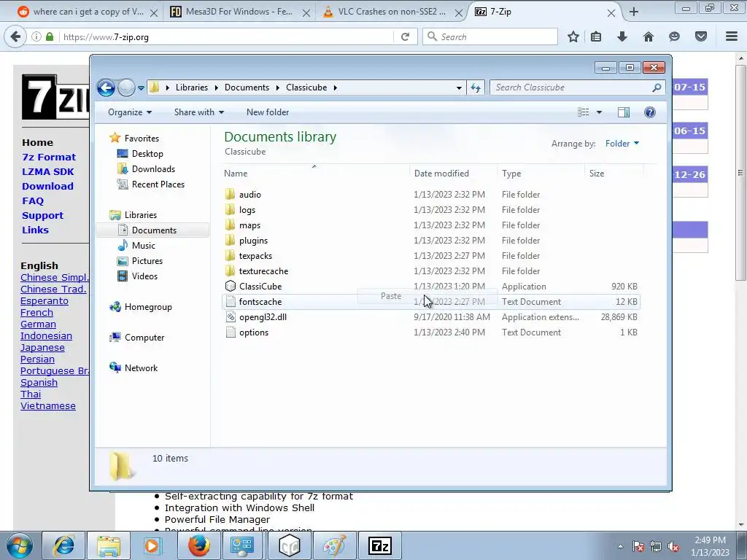Image resolution: width=747 pixels, height=560 pixels.
Task: Select the Pictures library
Action: click(147, 261)
